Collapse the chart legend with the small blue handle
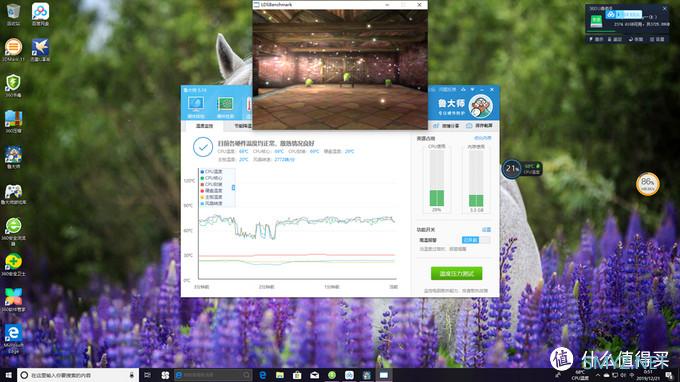Screen dimensions: 680x382 tap(233, 187)
